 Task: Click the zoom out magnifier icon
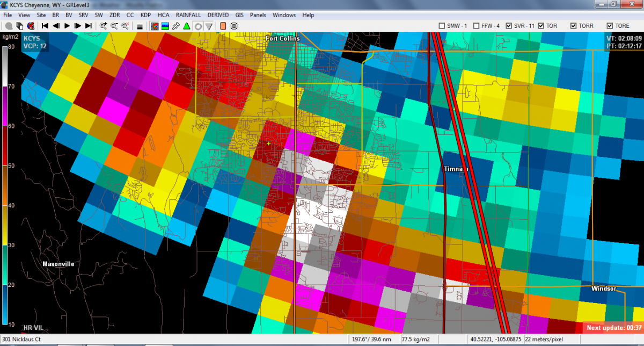[x=114, y=26]
